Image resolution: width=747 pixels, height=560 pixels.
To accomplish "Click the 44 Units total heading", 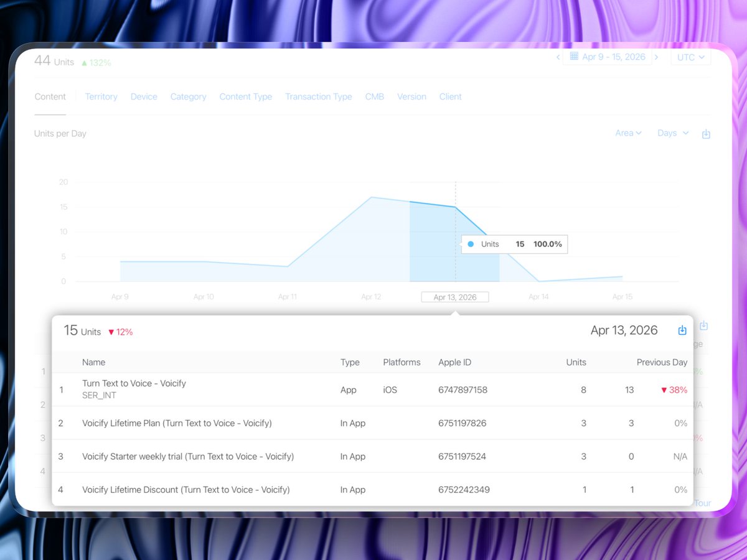I will point(54,61).
